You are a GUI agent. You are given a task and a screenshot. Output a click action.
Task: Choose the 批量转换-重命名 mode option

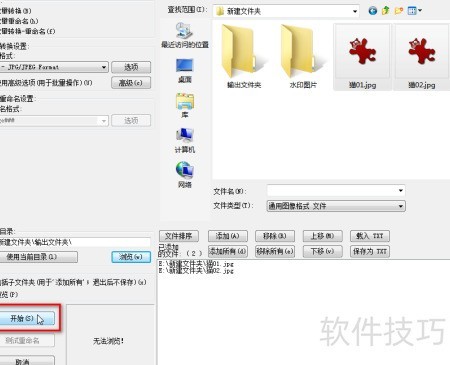[x=27, y=31]
